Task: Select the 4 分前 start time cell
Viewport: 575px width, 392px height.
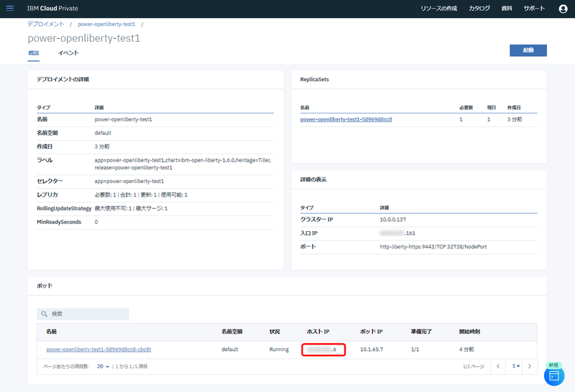Action: point(466,350)
